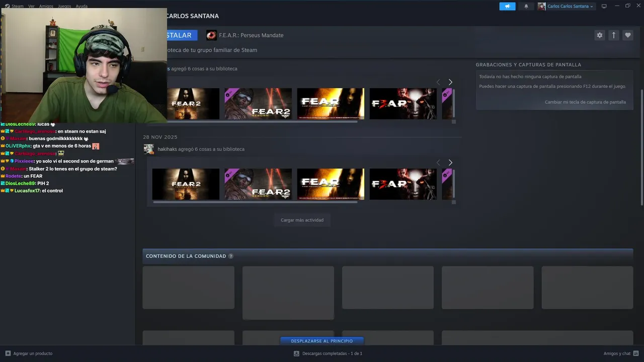Open yellow F.E.A.R. thumbnail under 28 NOV 2025
Image resolution: width=644 pixels, height=362 pixels.
[x=331, y=184]
